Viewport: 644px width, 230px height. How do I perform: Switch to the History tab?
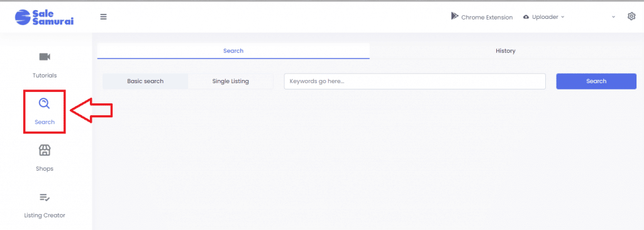[x=505, y=51]
